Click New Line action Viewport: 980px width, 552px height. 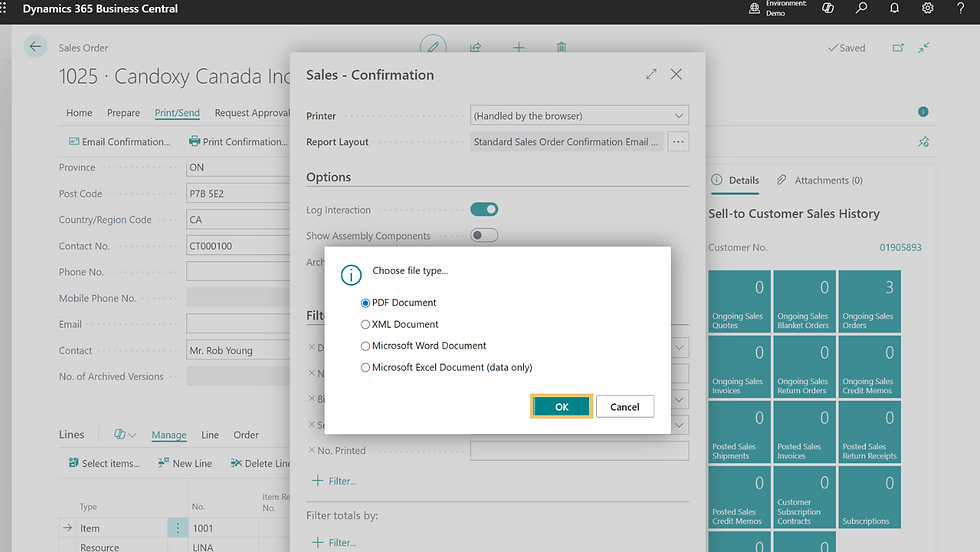point(185,463)
